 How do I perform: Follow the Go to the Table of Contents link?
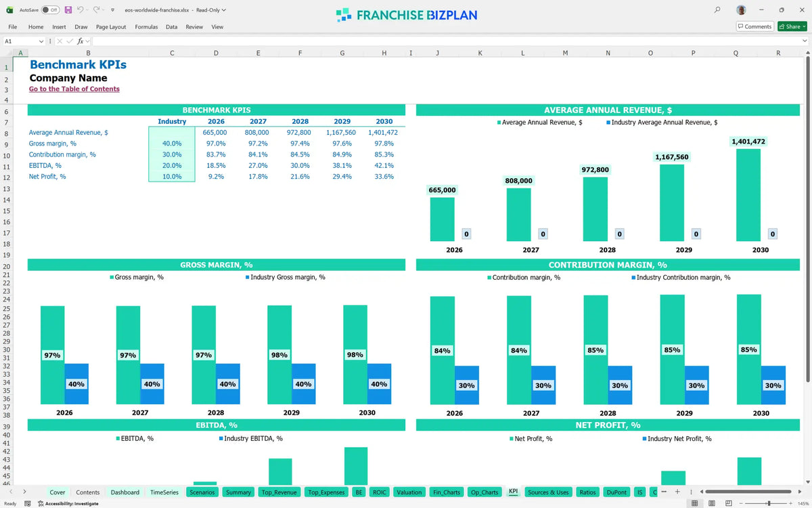pos(74,89)
